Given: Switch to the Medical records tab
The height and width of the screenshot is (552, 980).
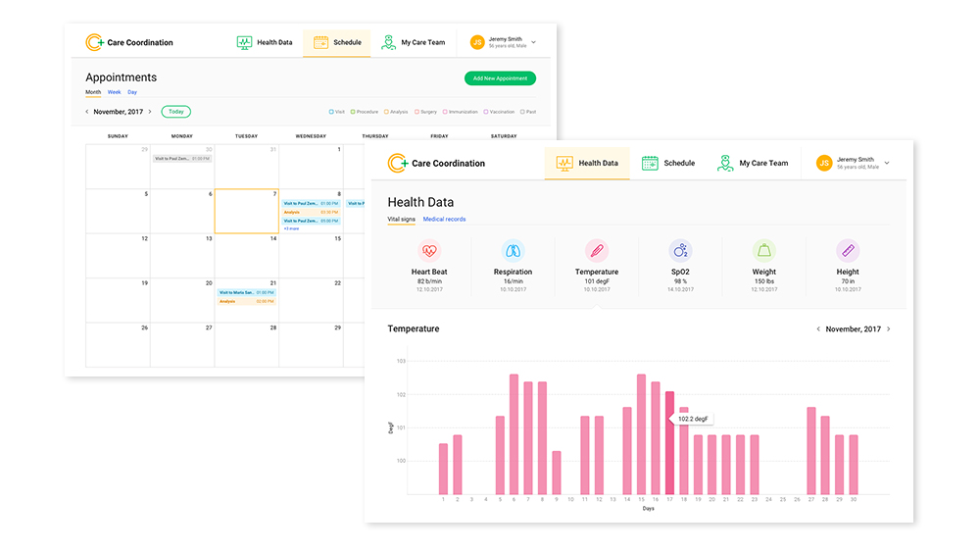Looking at the screenshot, I should 444,219.
